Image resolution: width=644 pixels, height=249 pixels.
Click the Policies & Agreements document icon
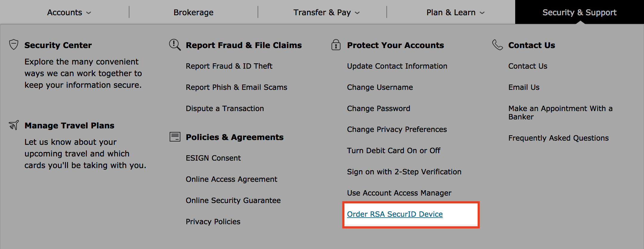(175, 137)
